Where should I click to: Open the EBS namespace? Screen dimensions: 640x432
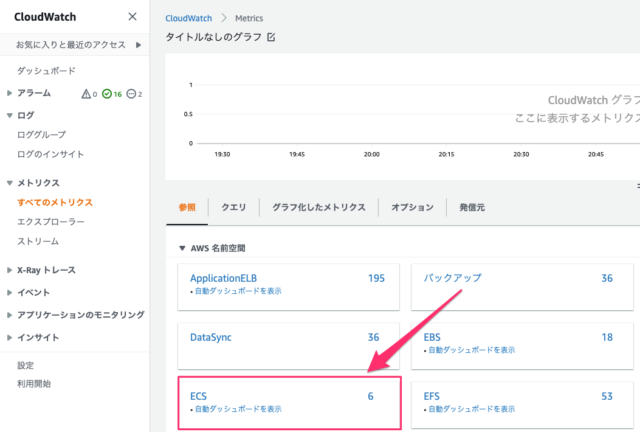[x=432, y=337]
